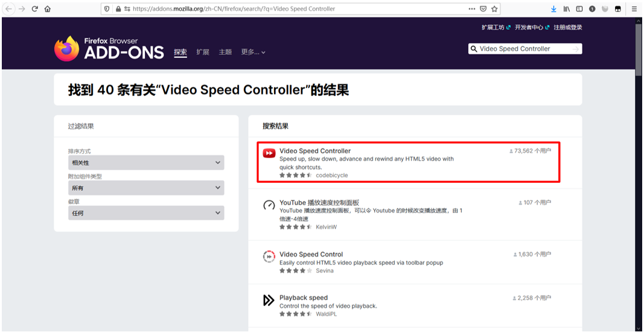The width and height of the screenshot is (644, 332).
Task: Click the YouTube speed panel gauge icon
Action: tap(269, 205)
